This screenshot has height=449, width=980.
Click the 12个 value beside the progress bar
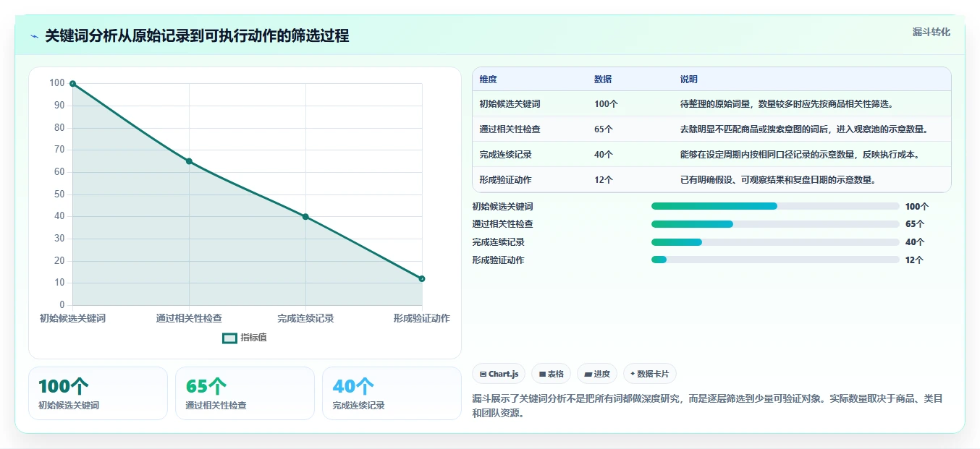(x=914, y=260)
